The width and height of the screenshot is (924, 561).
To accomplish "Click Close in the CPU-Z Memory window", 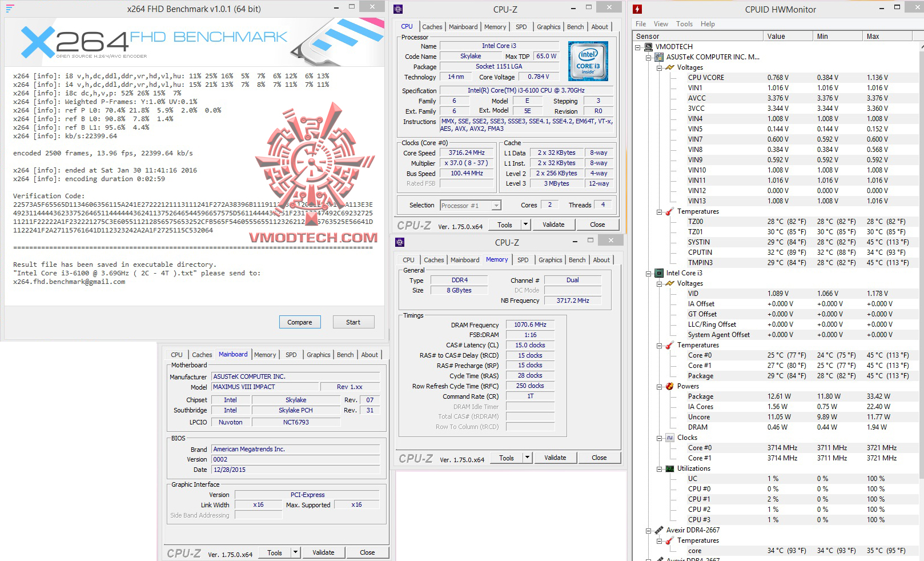I will (x=599, y=458).
